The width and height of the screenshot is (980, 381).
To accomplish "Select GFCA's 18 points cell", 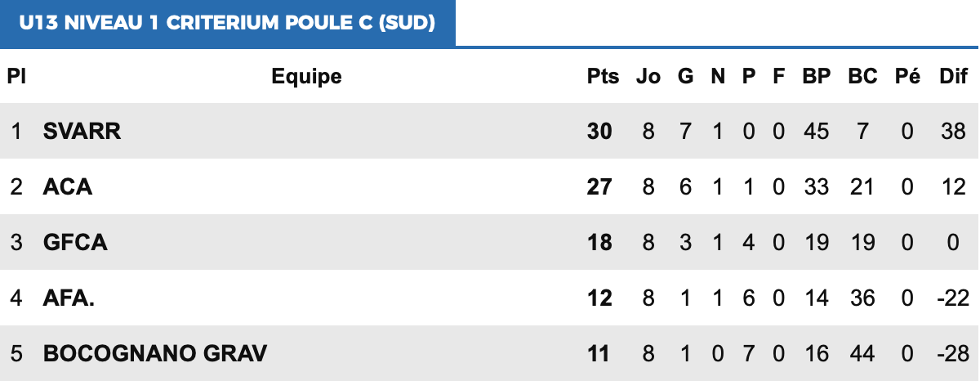I will pyautogui.click(x=599, y=242).
